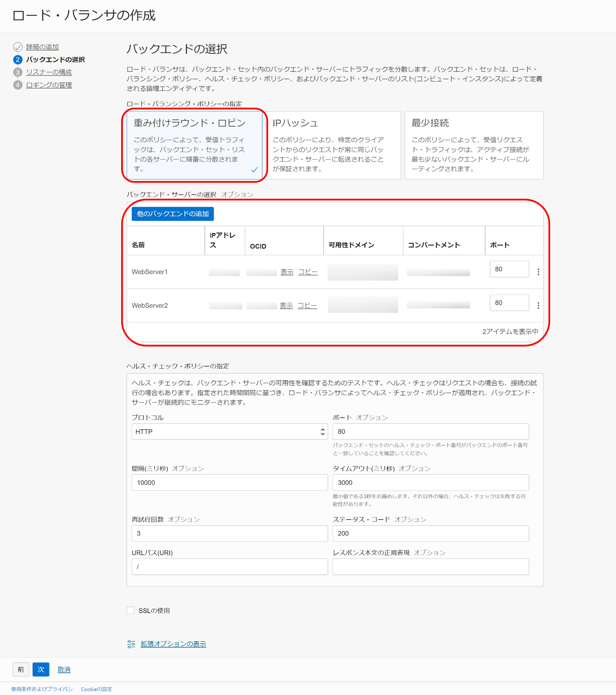Go to the 詳細の追加 step
The image size is (616, 695).
[42, 47]
